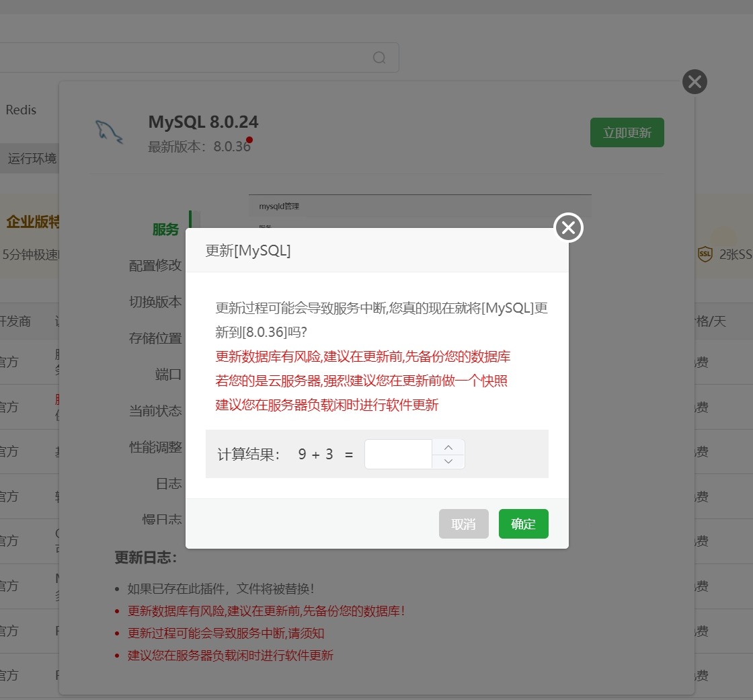Click the 取消 cancel button
The width and height of the screenshot is (753, 700).
[463, 524]
